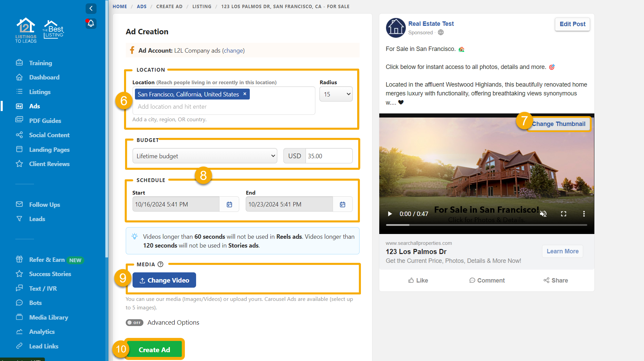Enable Advanced Options

tap(134, 323)
